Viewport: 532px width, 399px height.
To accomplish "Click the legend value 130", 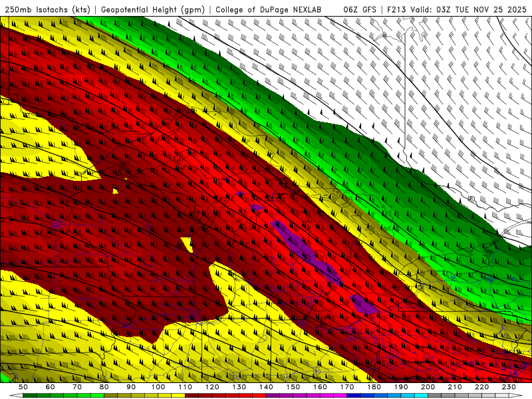I will click(239, 387).
